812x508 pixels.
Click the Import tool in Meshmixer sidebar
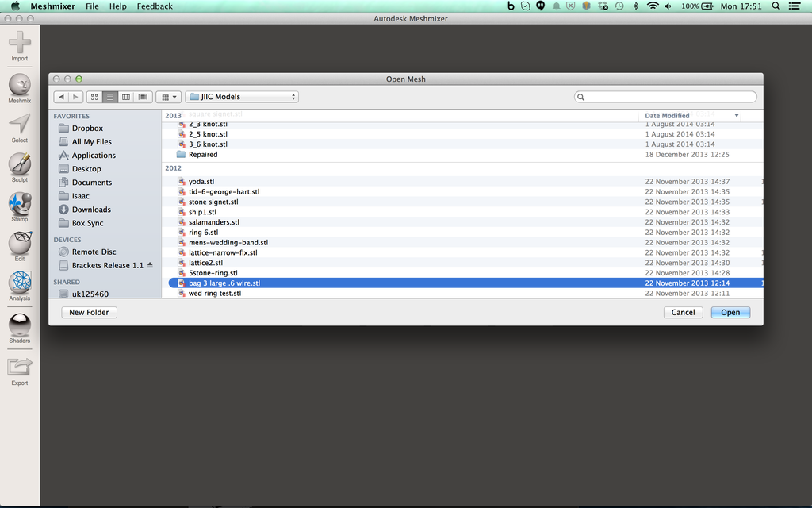20,46
